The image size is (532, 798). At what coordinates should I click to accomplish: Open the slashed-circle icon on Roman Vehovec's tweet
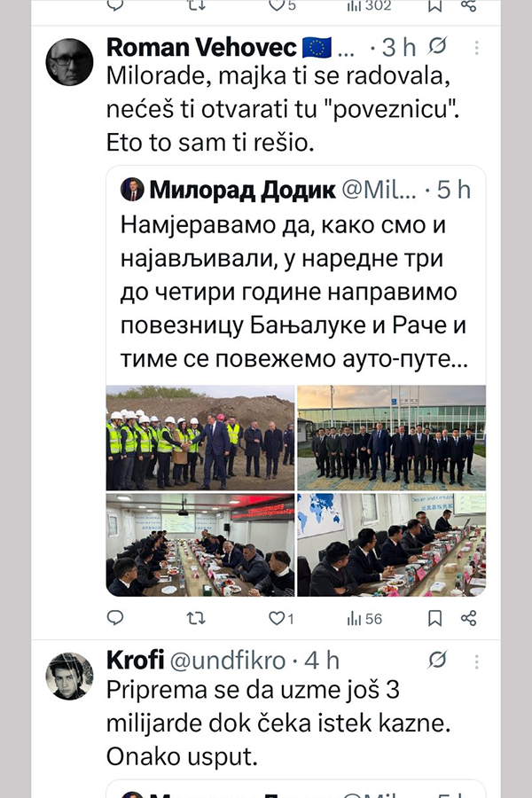[x=437, y=46]
